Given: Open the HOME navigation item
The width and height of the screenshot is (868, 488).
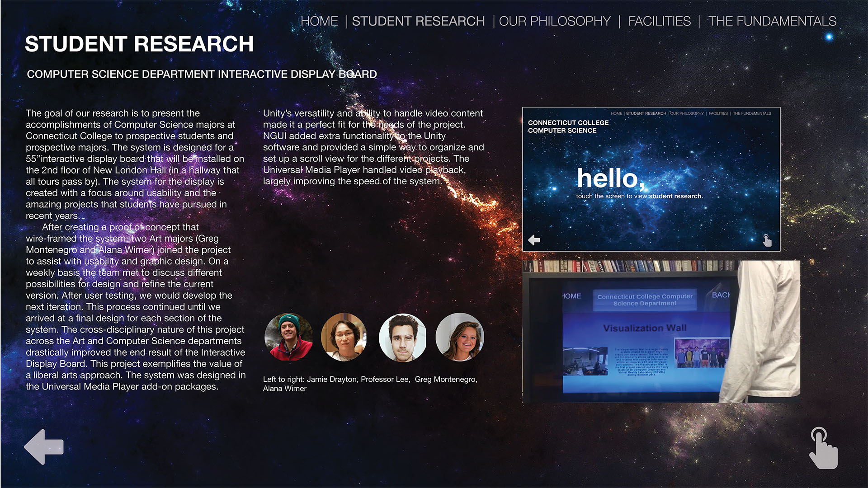Looking at the screenshot, I should [x=319, y=21].
